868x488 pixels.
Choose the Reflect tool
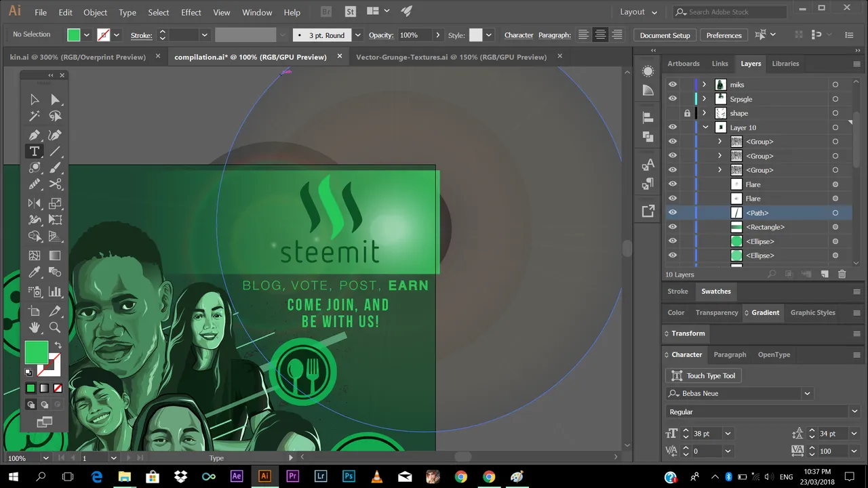coord(34,203)
